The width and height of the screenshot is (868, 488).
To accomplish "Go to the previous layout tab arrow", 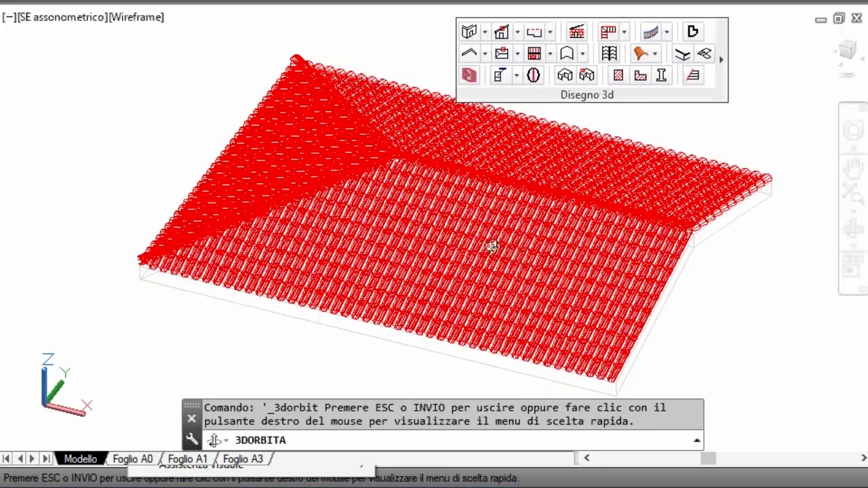I will point(20,459).
